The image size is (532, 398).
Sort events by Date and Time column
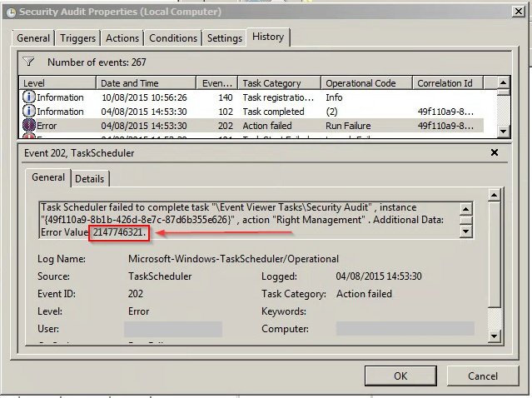click(x=147, y=83)
